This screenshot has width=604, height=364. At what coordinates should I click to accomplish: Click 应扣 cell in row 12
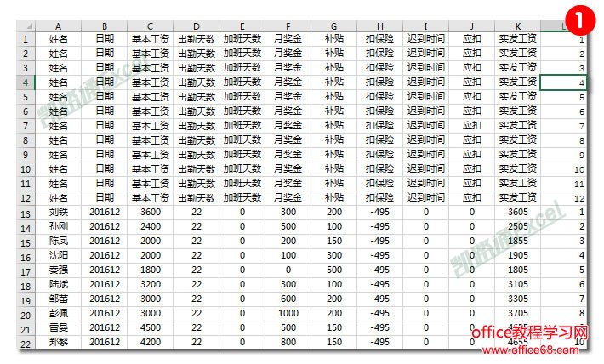471,198
